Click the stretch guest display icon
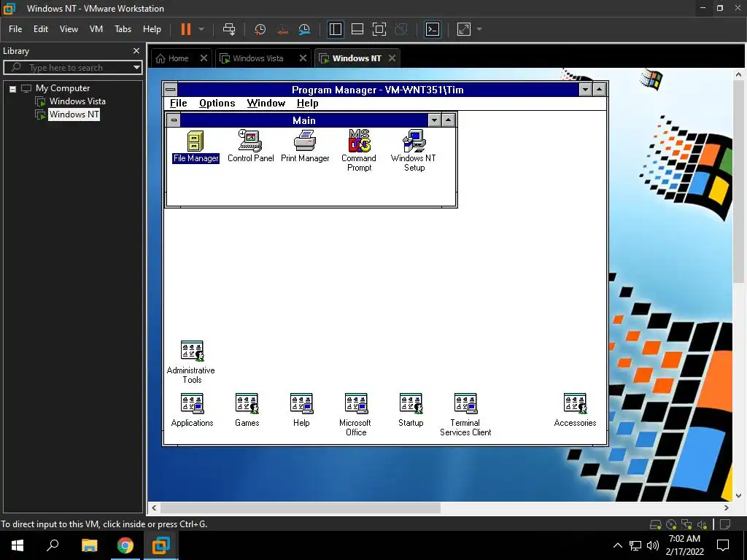 [464, 29]
